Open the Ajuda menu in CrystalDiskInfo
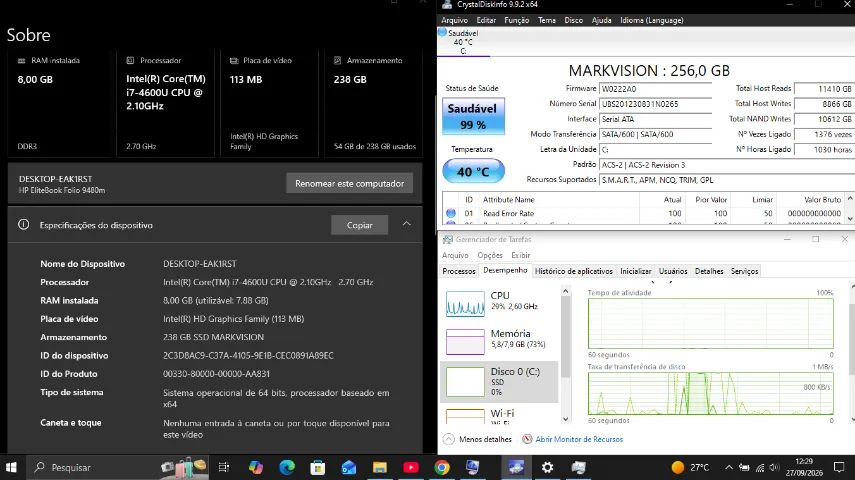This screenshot has height=480, width=855. [601, 20]
